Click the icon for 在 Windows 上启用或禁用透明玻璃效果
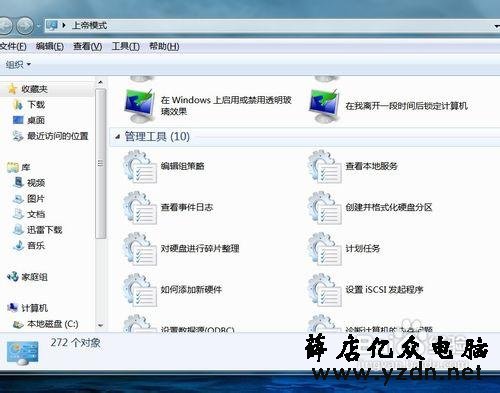The height and width of the screenshot is (393, 500). pyautogui.click(x=139, y=106)
